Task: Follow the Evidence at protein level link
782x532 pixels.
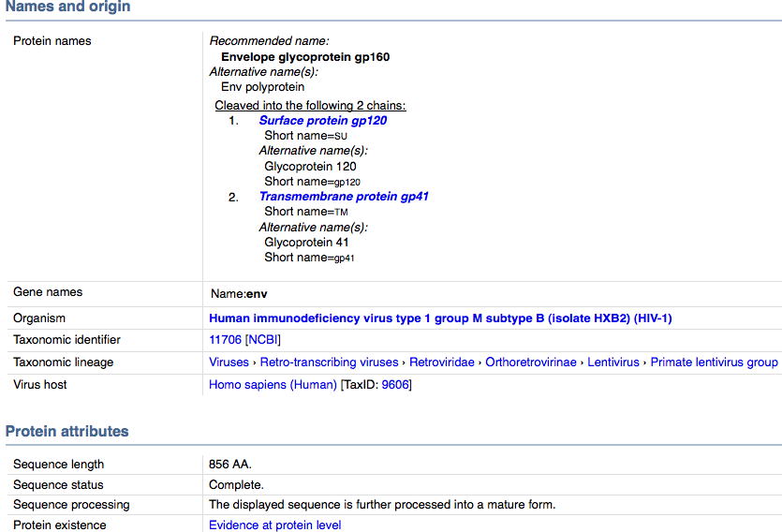Action: coord(274,525)
